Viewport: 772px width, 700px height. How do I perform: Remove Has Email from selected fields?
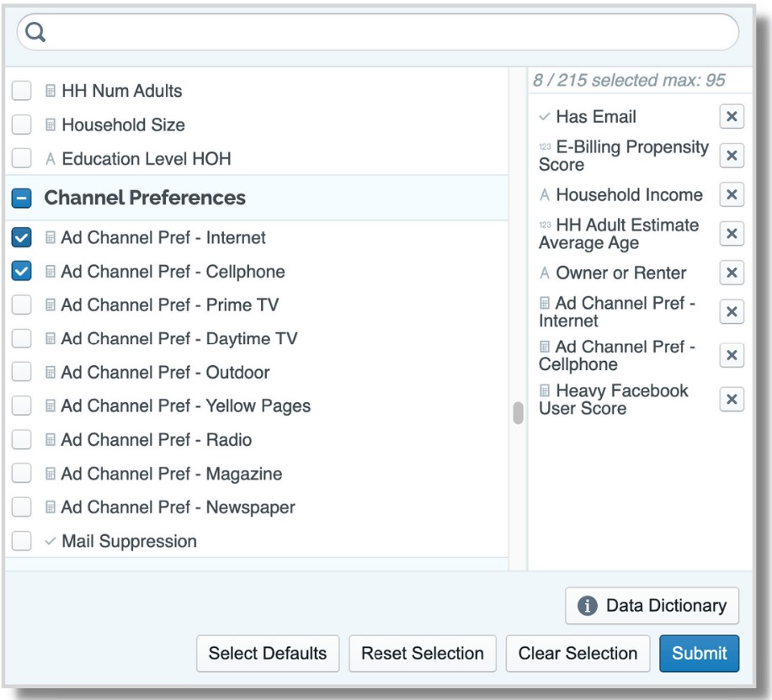click(731, 117)
